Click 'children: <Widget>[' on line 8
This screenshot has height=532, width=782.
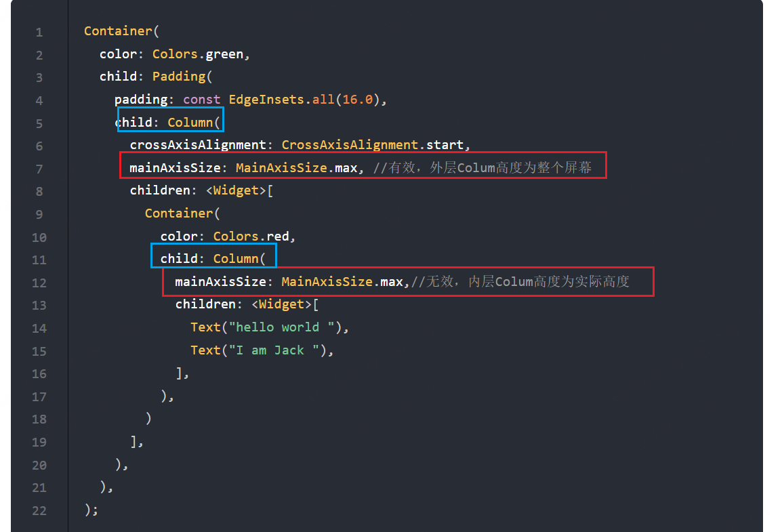pos(201,190)
